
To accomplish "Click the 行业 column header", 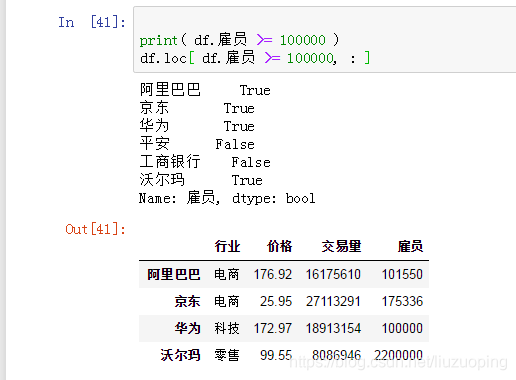I will pyautogui.click(x=227, y=246).
